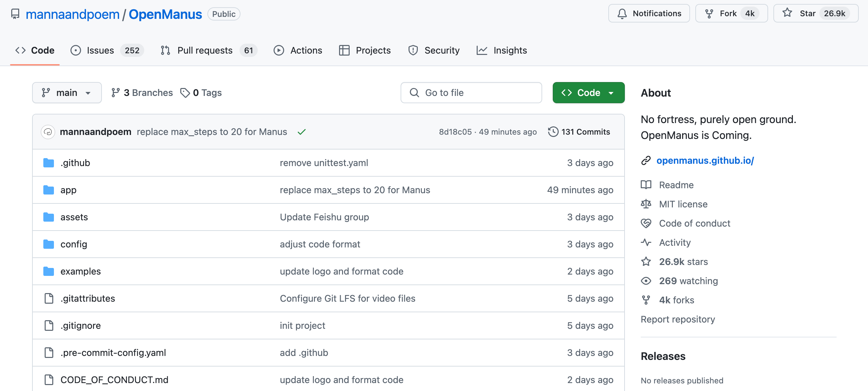This screenshot has width=868, height=391.
Task: Click the .gitattributes file icon
Action: coord(49,298)
